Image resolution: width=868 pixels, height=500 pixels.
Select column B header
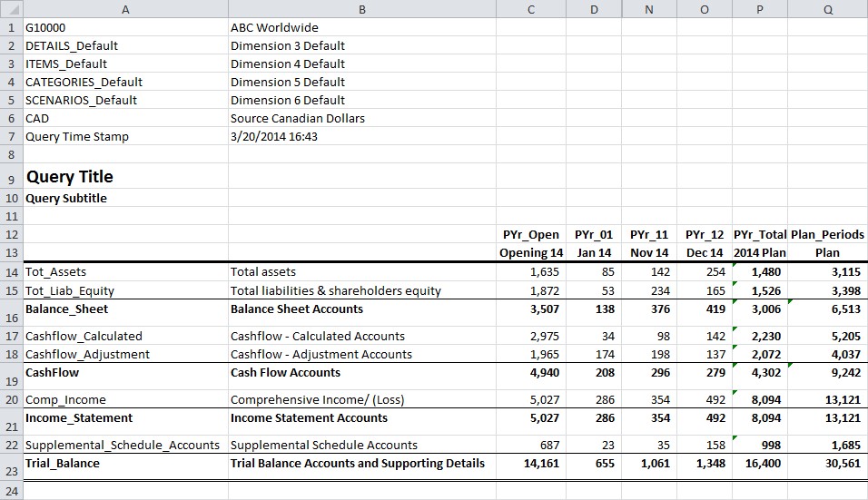tap(361, 9)
